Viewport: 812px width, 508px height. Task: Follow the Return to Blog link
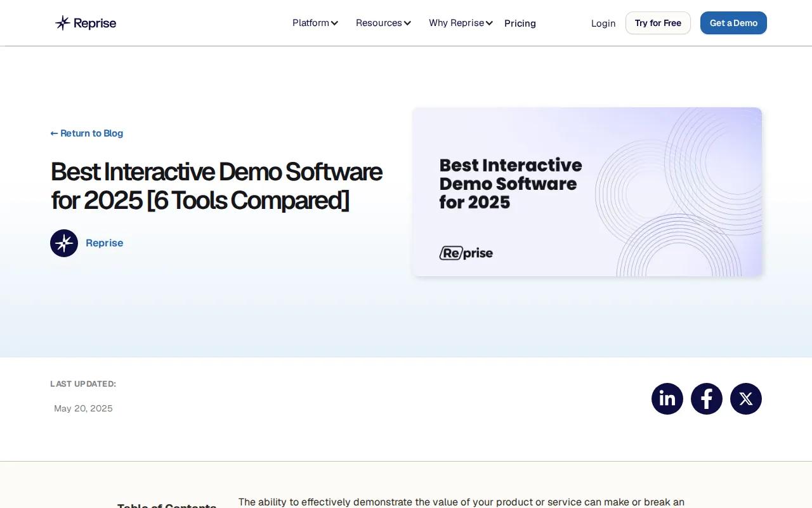[x=87, y=133]
